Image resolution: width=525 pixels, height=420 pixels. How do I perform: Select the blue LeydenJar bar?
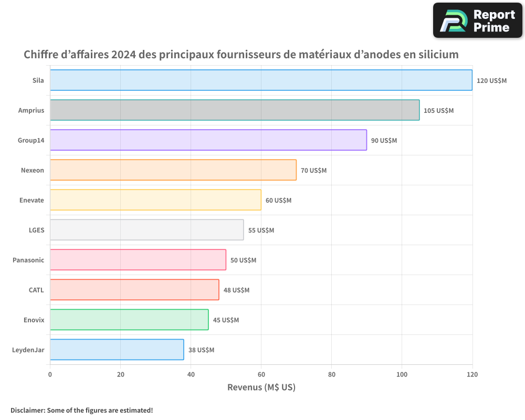point(117,350)
